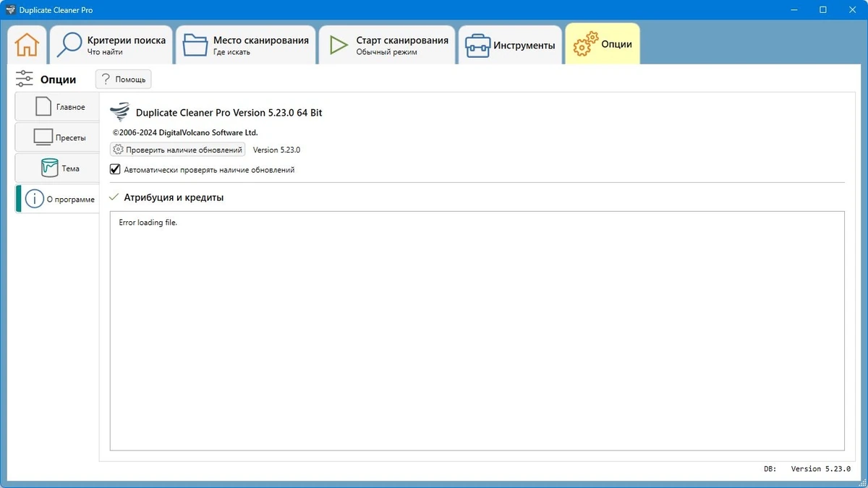Click the page icon of Главное

click(43, 106)
